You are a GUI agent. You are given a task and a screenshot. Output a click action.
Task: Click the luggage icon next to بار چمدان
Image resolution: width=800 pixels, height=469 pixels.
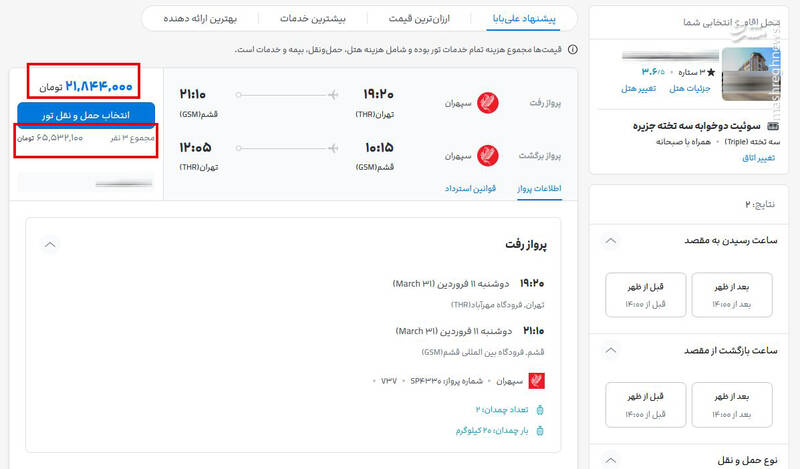coord(540,431)
